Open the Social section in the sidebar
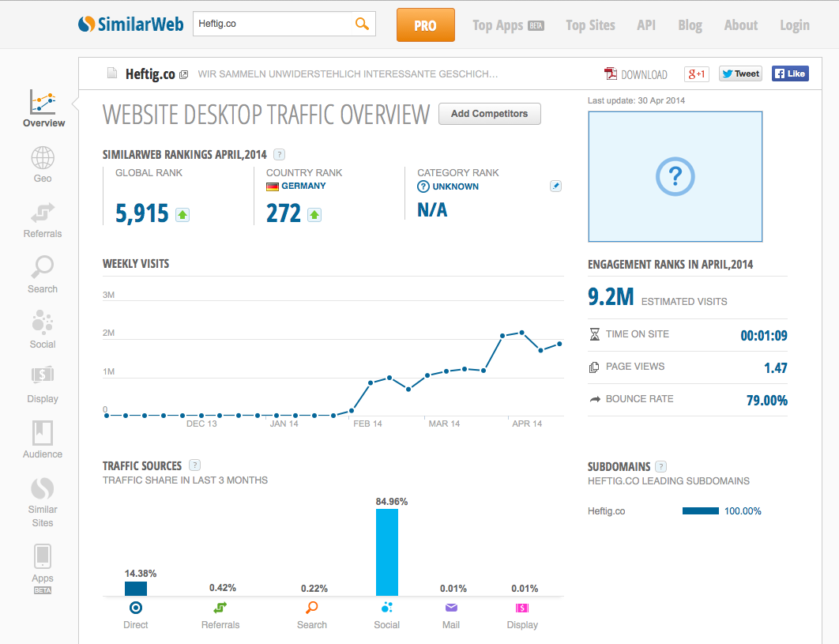 tap(43, 330)
